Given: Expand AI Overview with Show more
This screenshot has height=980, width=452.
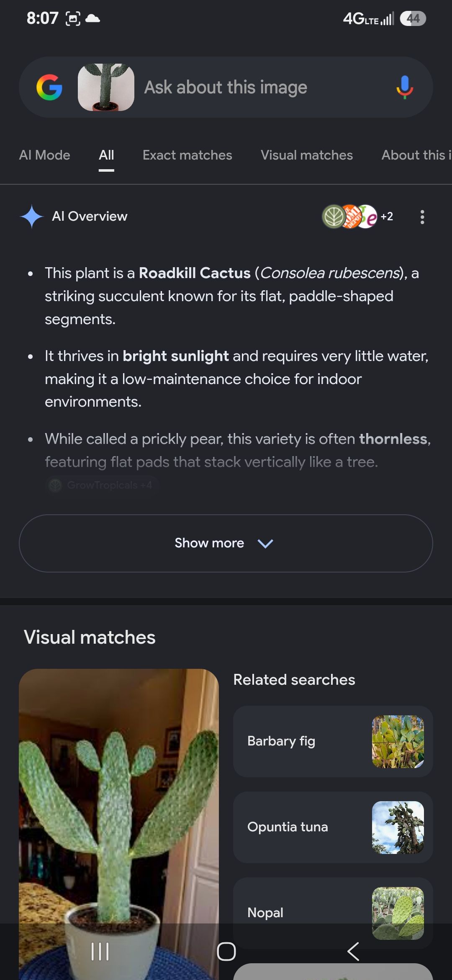Looking at the screenshot, I should click(x=226, y=543).
